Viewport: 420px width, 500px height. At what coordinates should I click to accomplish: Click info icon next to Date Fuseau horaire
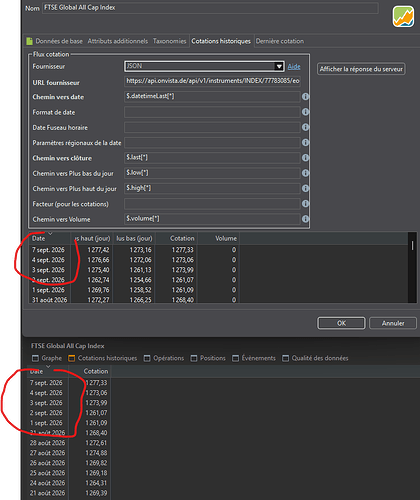(305, 127)
